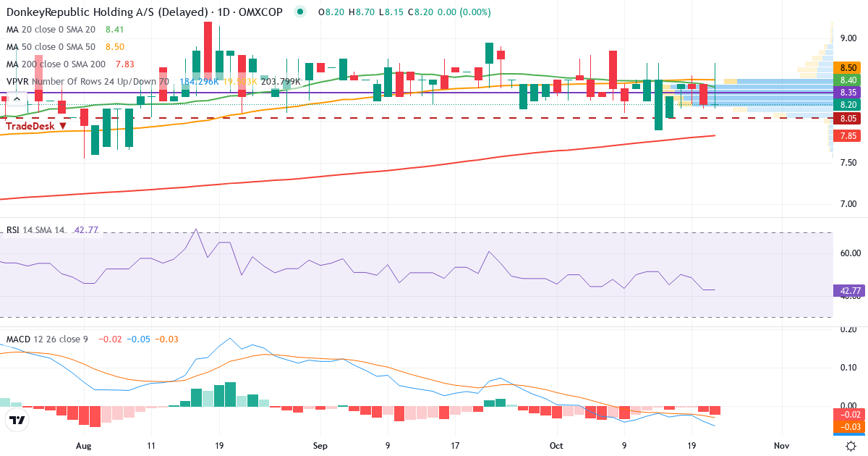Click the 8.05 red dashed-line label
868x456 pixels.
848,118
